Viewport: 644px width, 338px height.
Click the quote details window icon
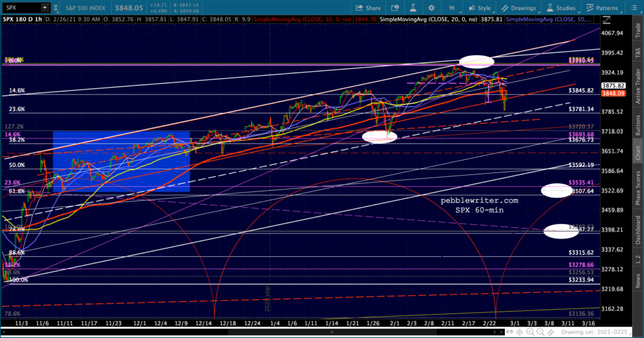click(x=395, y=8)
